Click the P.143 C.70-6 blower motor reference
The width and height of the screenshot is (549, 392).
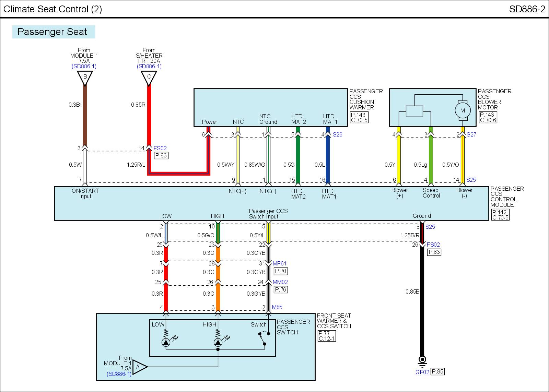pyautogui.click(x=488, y=117)
